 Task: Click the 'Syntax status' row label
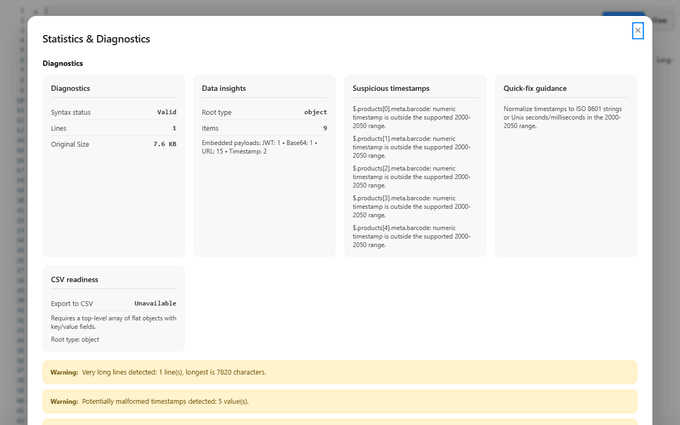(x=71, y=112)
